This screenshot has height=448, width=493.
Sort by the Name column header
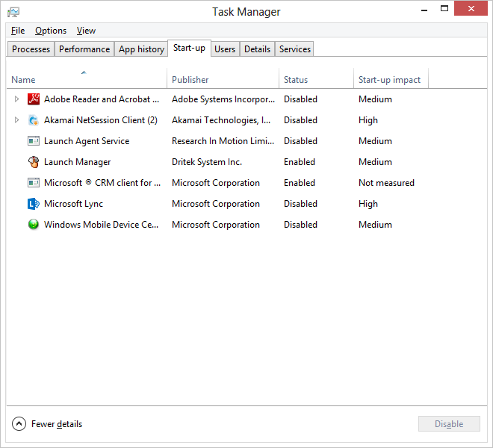87,80
